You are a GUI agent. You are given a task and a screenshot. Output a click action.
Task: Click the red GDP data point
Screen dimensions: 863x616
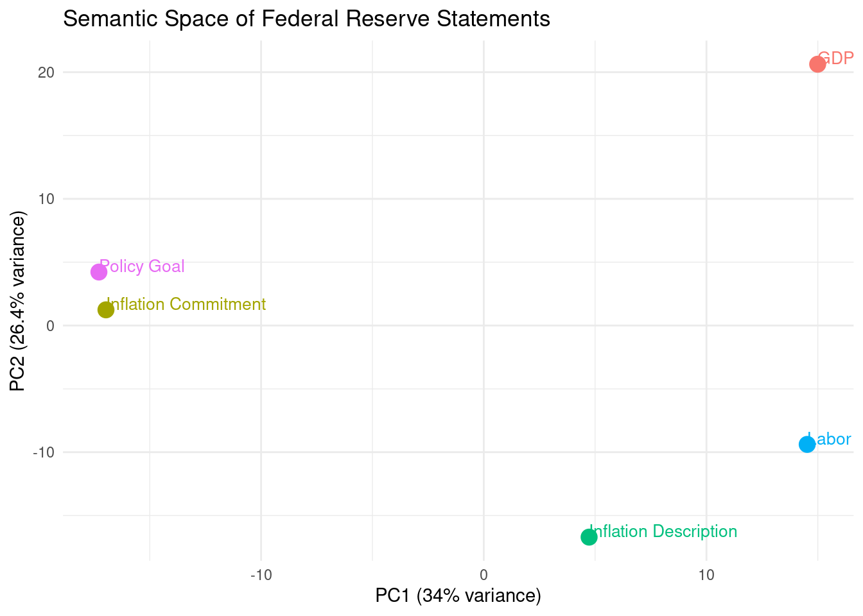[x=817, y=64]
